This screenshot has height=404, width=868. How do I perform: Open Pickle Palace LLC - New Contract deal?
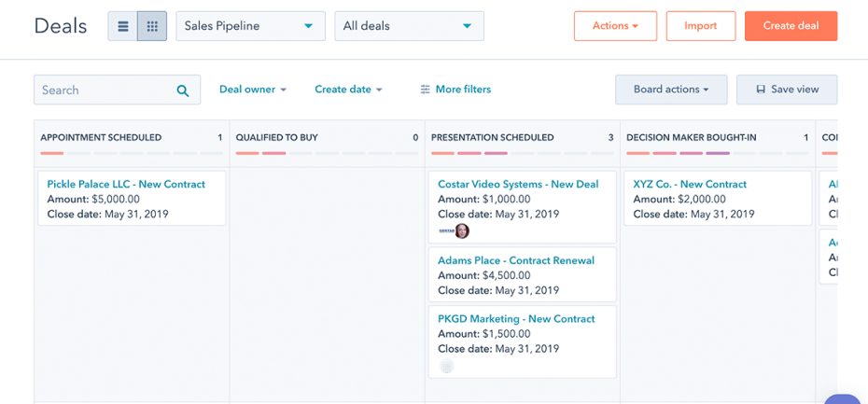click(126, 184)
